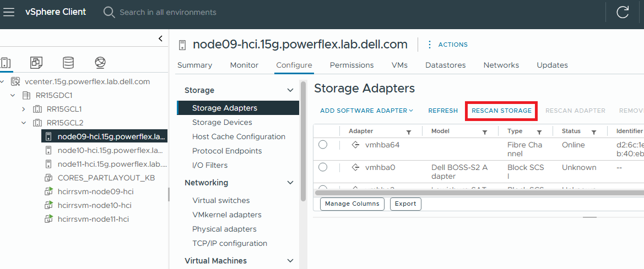
Task: Open the hamburger navigation menu
Action: (x=9, y=12)
